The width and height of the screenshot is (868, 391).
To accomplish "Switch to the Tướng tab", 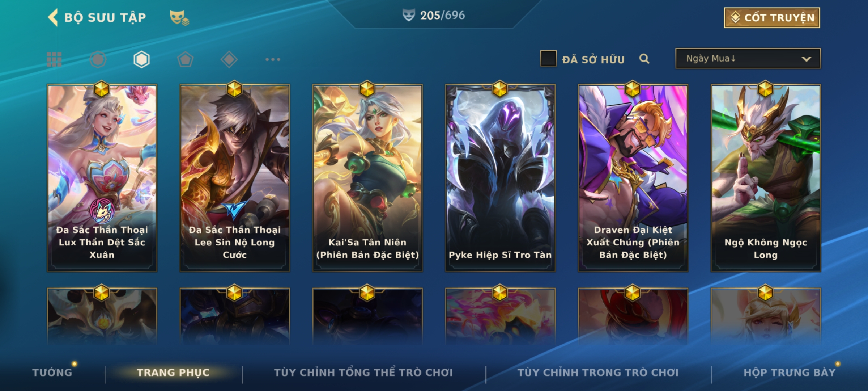I will click(x=52, y=372).
